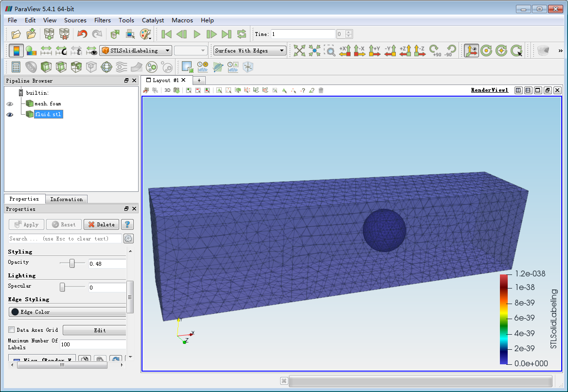Go to the last frame
Screen dimensions: 568x392
pyautogui.click(x=227, y=34)
